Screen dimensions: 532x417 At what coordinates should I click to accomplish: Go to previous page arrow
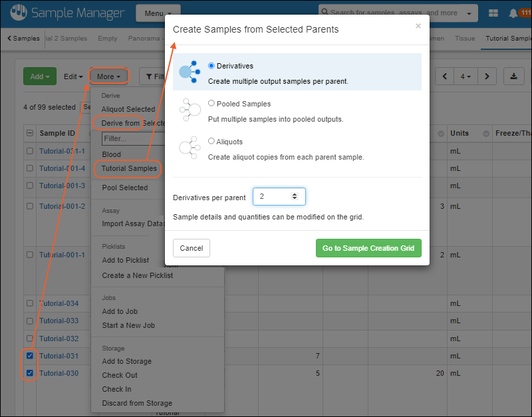click(445, 76)
